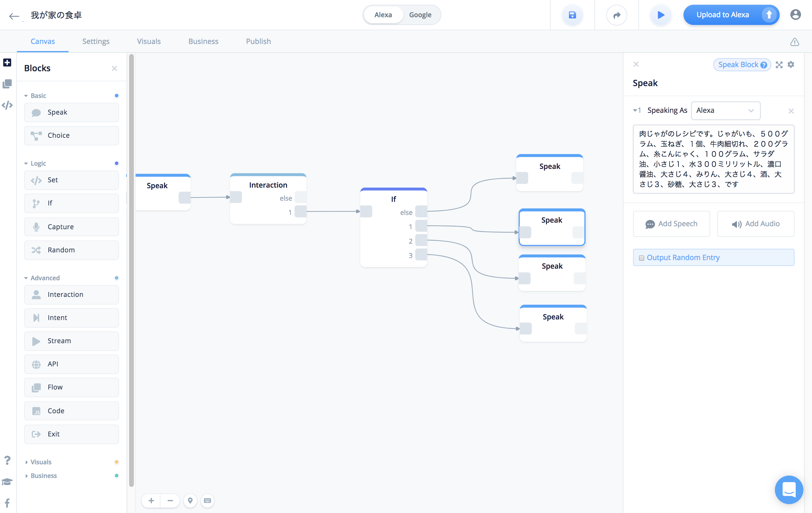Click the warning triangle icon
812x513 pixels.
click(x=794, y=42)
